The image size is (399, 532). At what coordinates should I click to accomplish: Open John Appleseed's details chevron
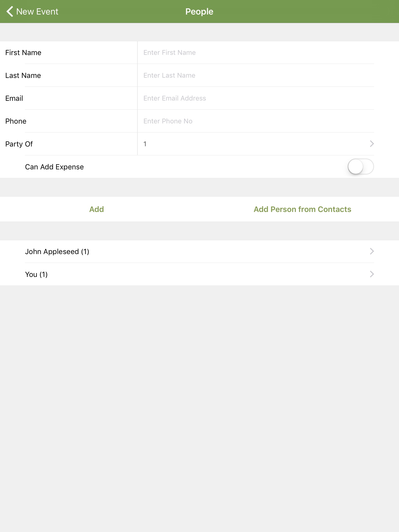[372, 251]
